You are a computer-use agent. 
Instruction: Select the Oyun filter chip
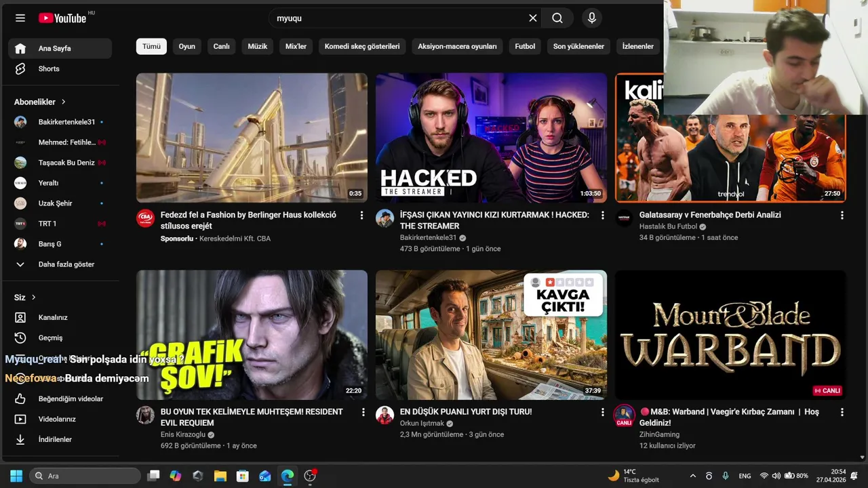[x=187, y=46]
